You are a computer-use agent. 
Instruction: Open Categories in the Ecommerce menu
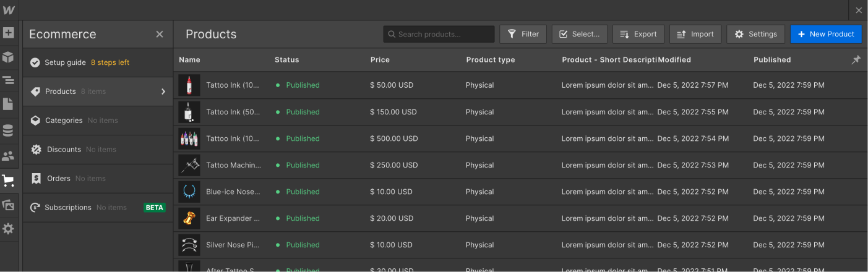coord(64,121)
